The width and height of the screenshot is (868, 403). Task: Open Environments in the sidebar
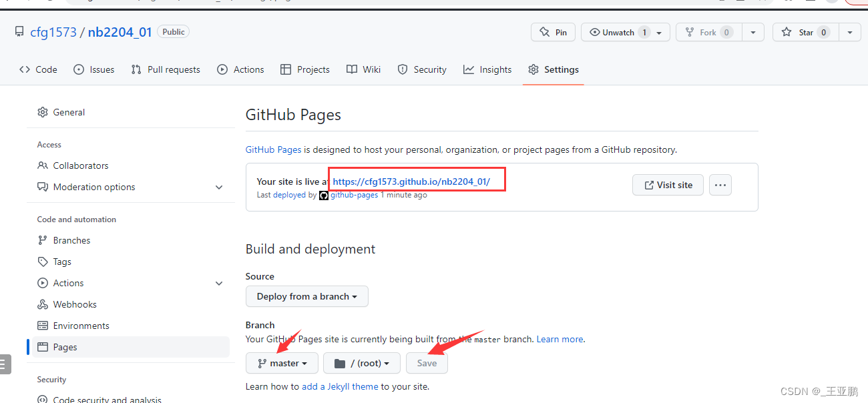pyautogui.click(x=131, y=326)
